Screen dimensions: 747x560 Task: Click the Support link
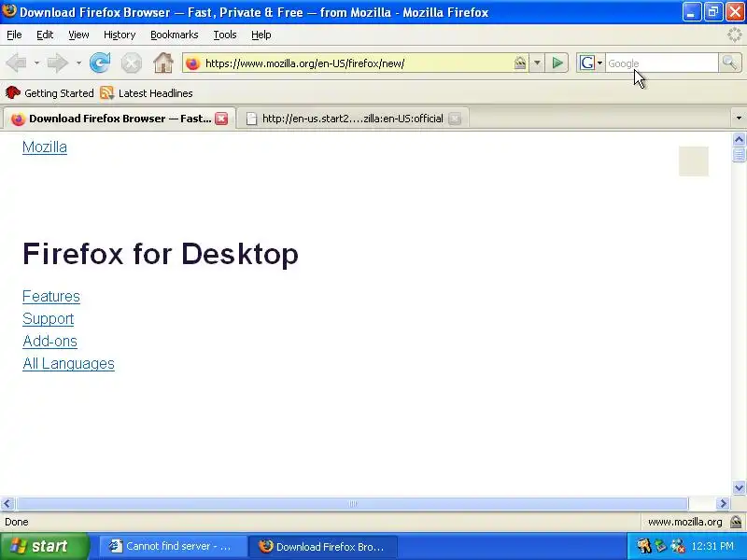point(49,319)
